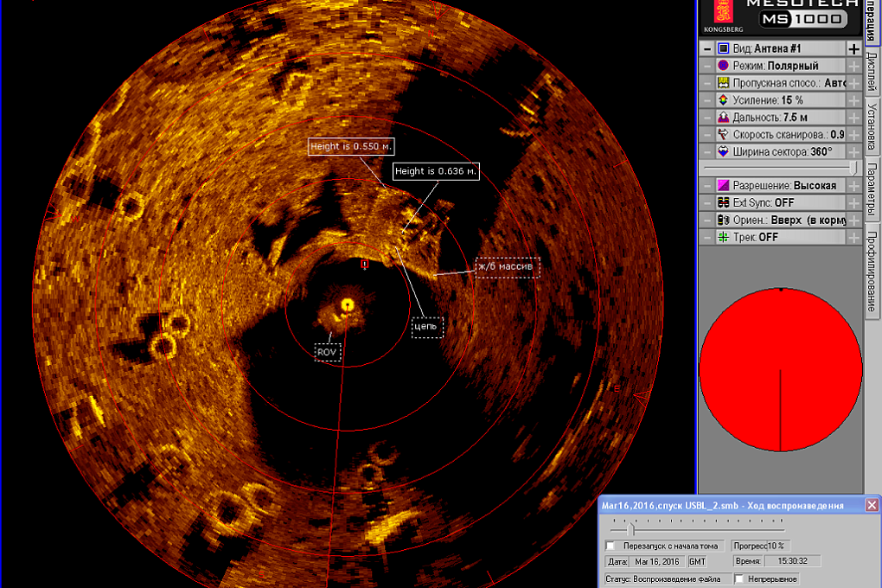Enable the Непрерывное checkbox

tap(739, 579)
